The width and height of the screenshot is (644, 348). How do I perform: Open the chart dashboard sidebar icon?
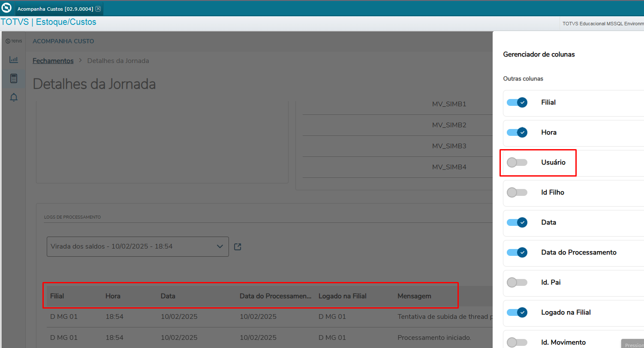click(14, 60)
